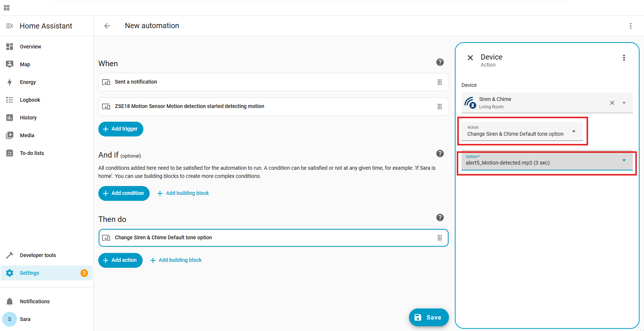Open help for the When section

[440, 62]
